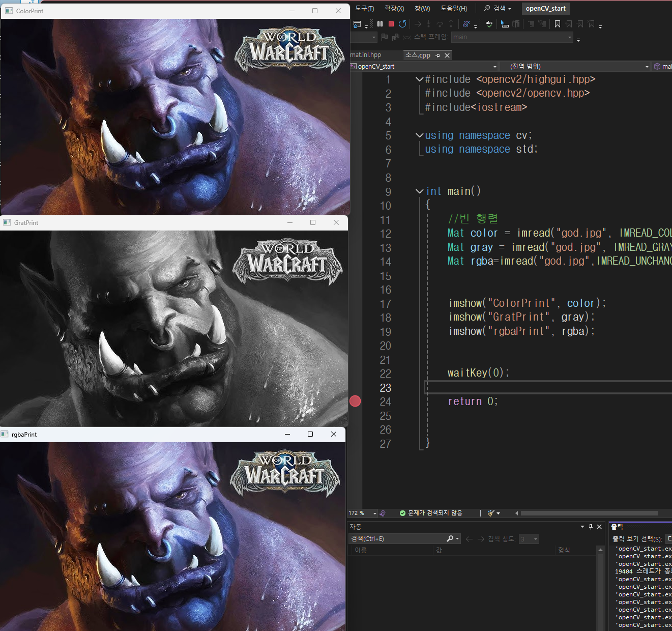
Task: Collapse the #include block on line 1
Action: [x=420, y=79]
